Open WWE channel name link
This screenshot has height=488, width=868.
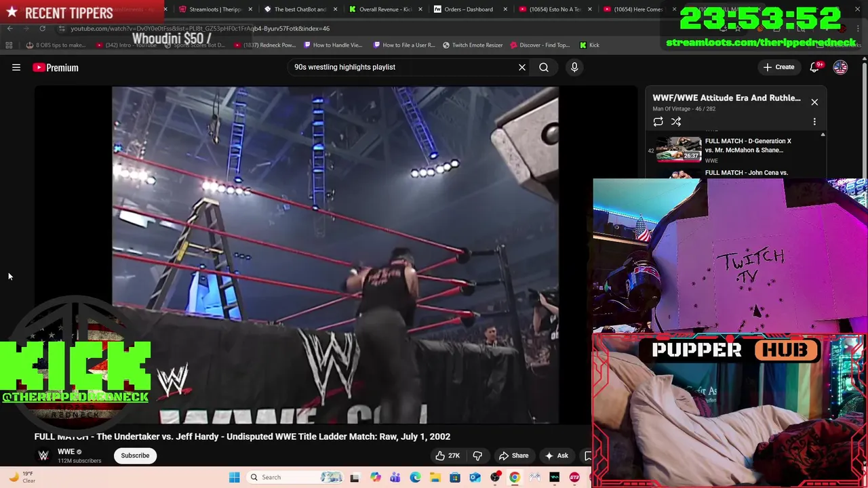[x=66, y=452]
